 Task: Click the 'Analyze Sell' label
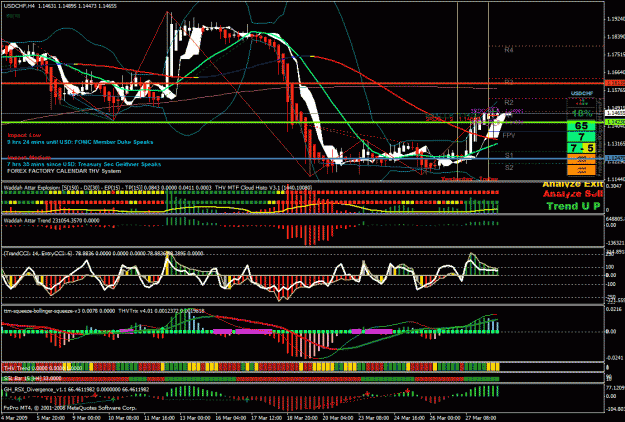point(572,194)
